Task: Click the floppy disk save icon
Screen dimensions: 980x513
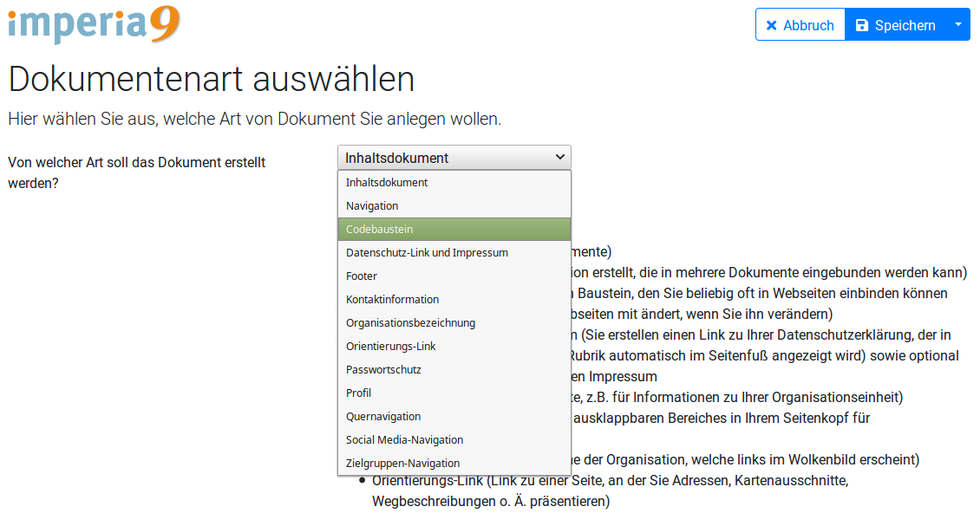Action: tap(861, 26)
